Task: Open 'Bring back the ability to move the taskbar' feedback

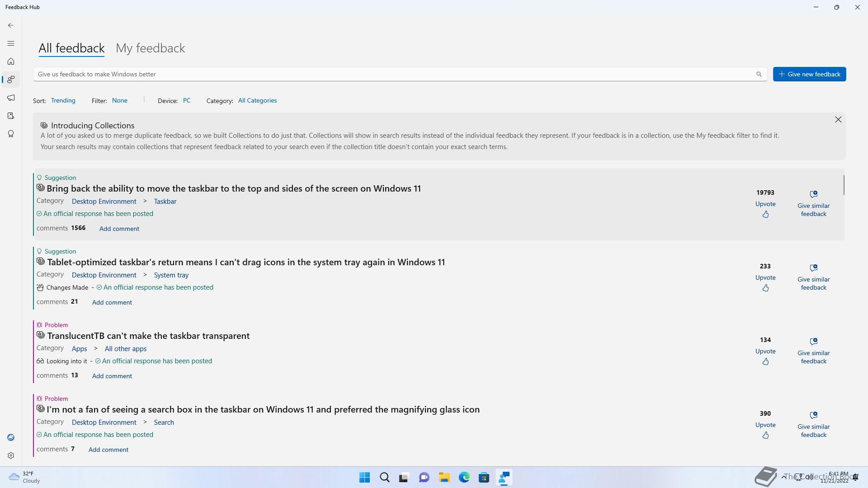Action: coord(234,188)
